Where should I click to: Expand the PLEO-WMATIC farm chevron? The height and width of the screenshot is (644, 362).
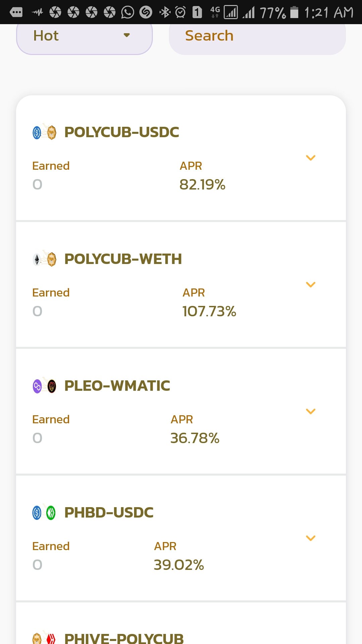click(x=311, y=411)
